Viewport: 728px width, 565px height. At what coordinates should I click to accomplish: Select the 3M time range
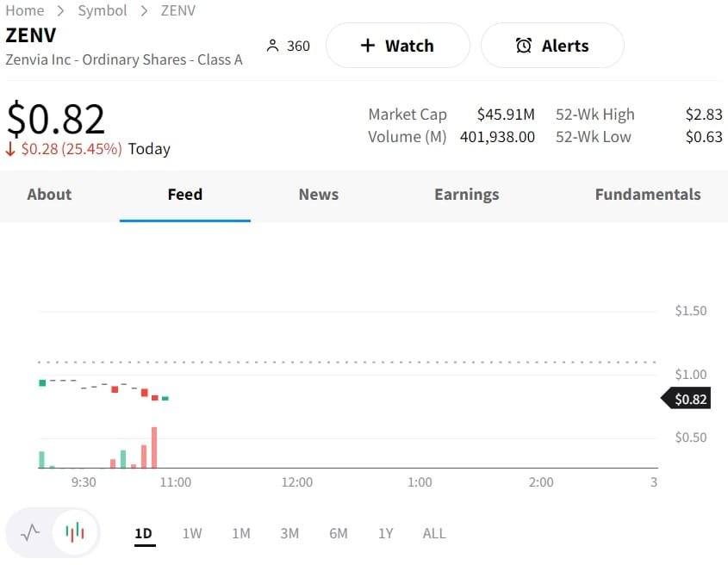tap(289, 533)
